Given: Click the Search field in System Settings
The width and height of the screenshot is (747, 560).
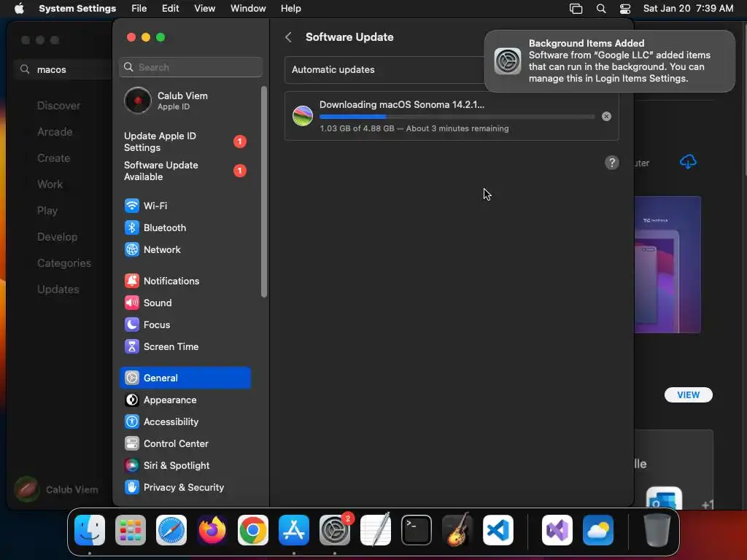Looking at the screenshot, I should coord(190,67).
